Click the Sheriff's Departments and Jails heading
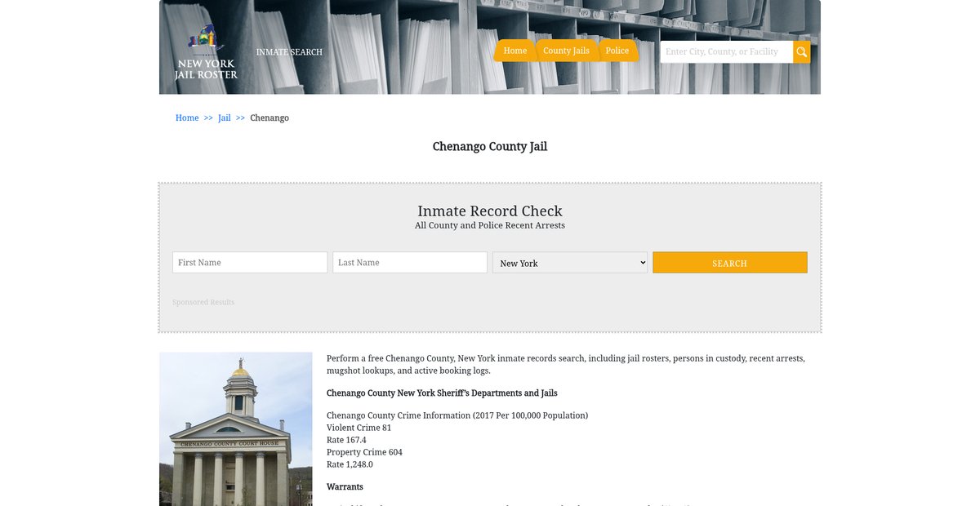The height and width of the screenshot is (506, 980). click(x=442, y=393)
